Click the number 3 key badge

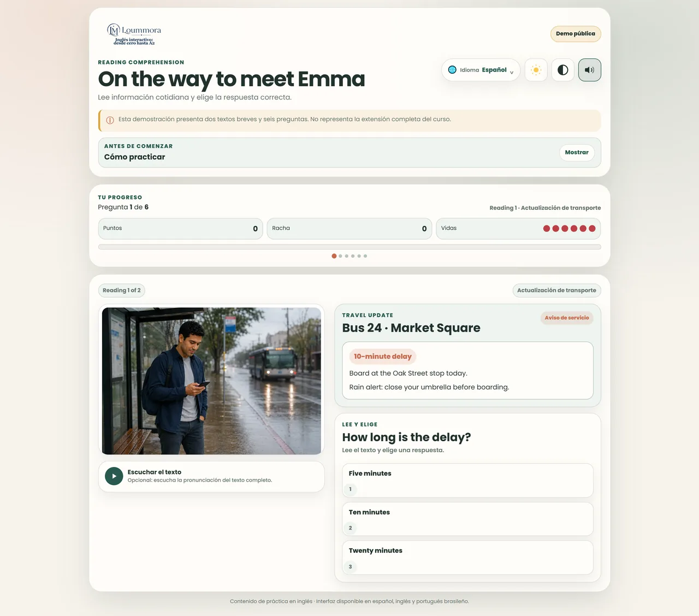(351, 567)
